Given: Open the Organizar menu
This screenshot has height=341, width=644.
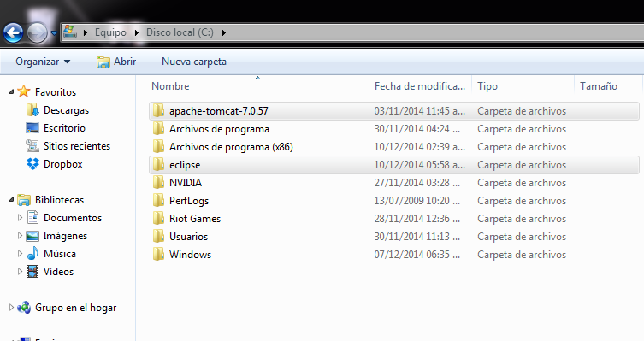Looking at the screenshot, I should point(43,62).
